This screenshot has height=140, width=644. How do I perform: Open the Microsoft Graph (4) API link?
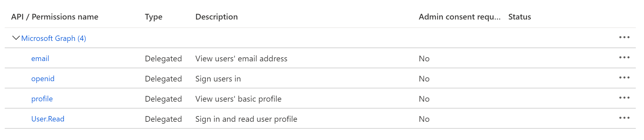click(54, 38)
